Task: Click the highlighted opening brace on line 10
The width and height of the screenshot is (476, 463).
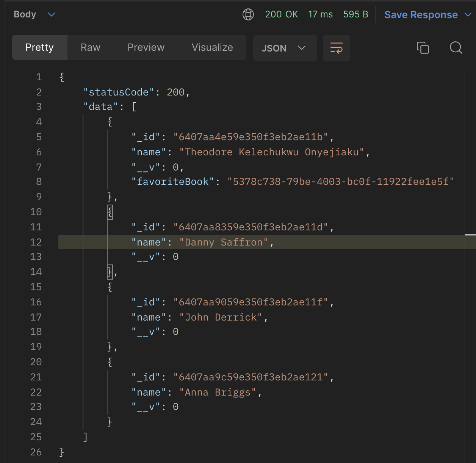Action: [110, 212]
